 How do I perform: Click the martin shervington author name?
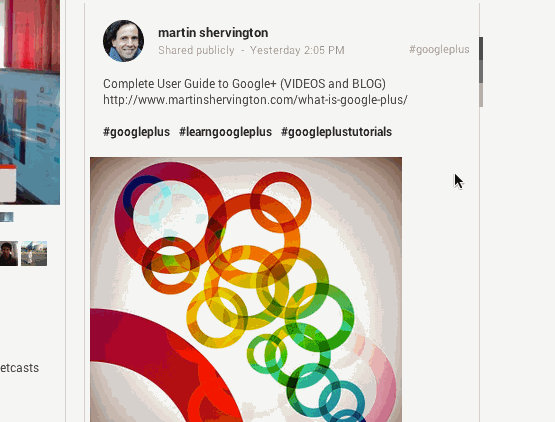213,33
